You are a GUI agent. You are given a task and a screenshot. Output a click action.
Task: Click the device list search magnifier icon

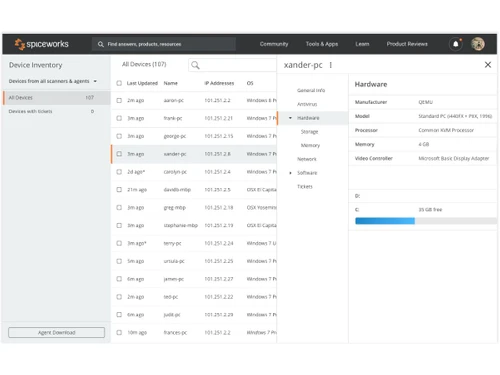pos(196,65)
